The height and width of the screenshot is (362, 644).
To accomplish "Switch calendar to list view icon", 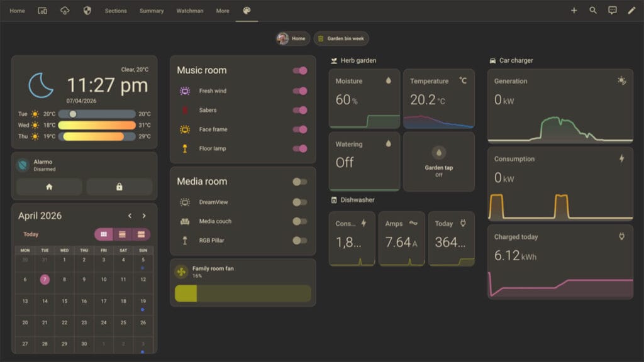I will tap(122, 234).
